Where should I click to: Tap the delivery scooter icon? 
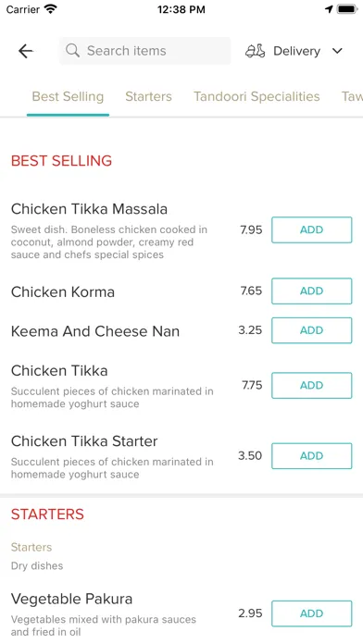(x=255, y=51)
